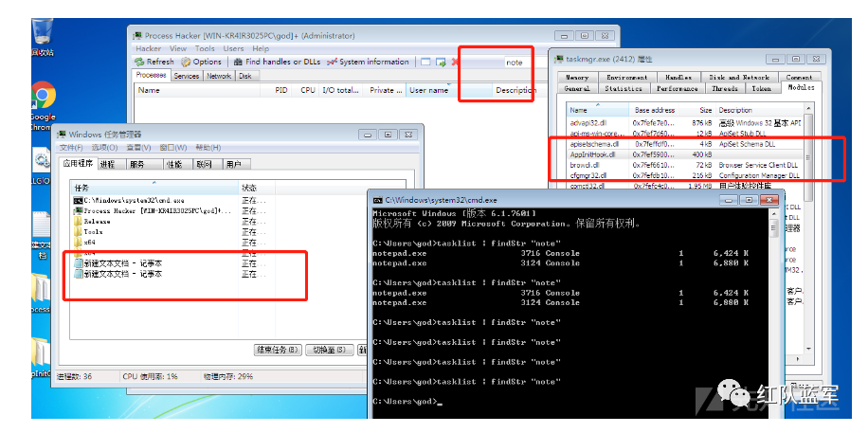This screenshot has width=868, height=433.
Task: Select the advapi32.dll module row
Action: [685, 123]
